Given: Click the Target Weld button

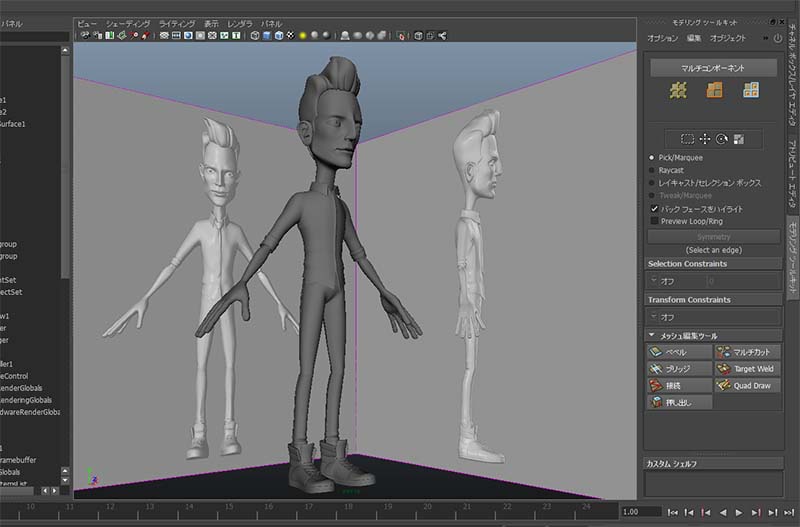Looking at the screenshot, I should pyautogui.click(x=747, y=369).
